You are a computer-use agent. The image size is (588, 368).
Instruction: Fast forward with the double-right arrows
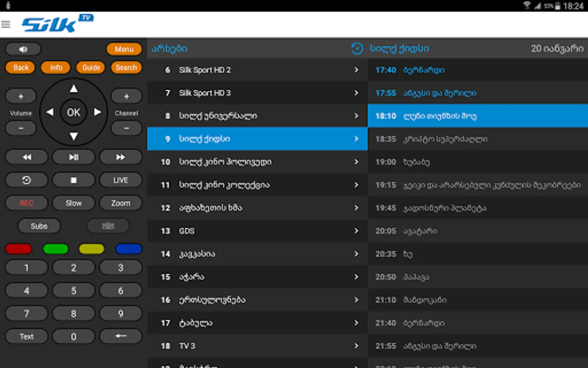click(x=120, y=157)
